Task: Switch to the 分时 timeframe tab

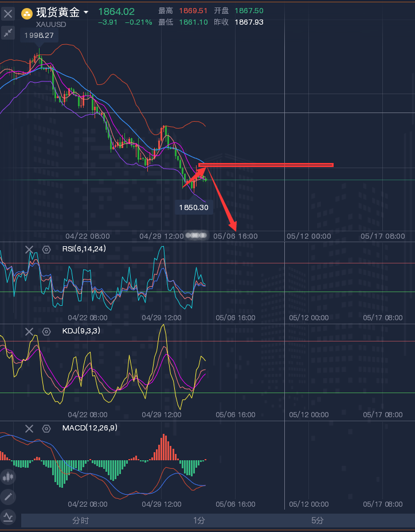Action: [80, 521]
